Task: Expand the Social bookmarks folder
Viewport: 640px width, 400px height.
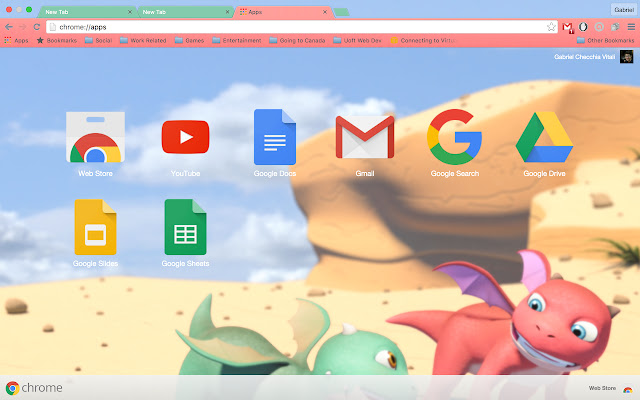Action: coord(98,40)
